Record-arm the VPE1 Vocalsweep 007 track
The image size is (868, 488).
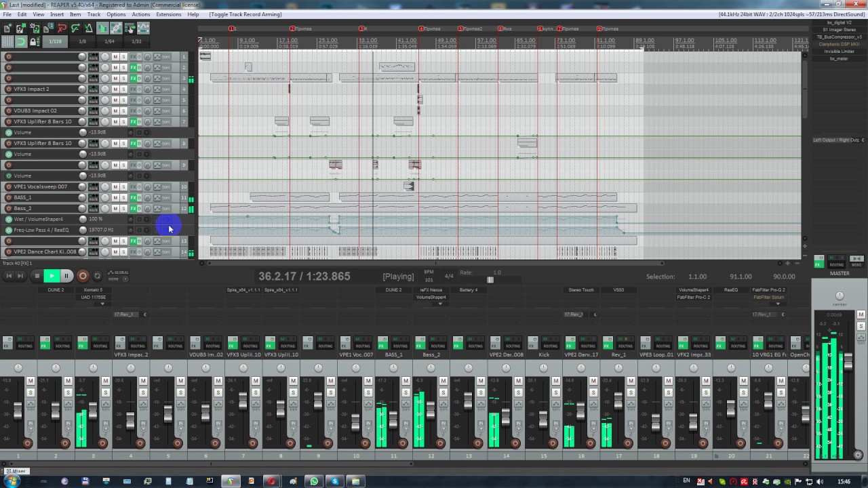8,186
